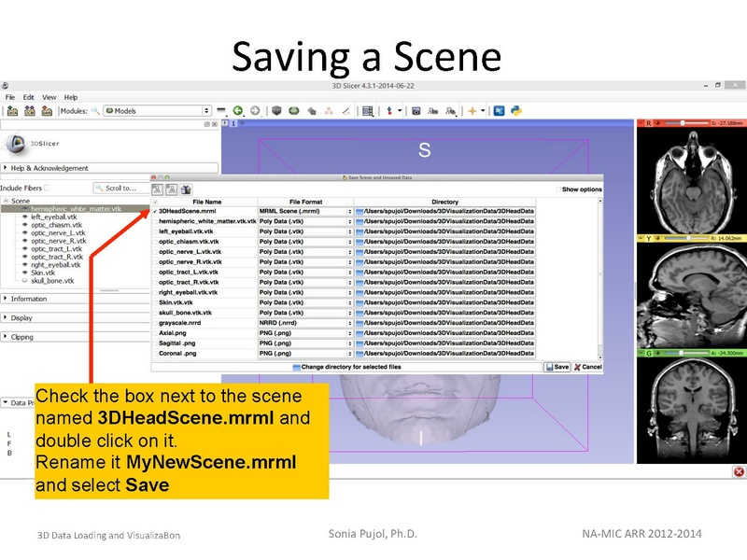Viewport: 747px width, 560px height.
Task: Click the Save button in dialog
Action: (557, 367)
